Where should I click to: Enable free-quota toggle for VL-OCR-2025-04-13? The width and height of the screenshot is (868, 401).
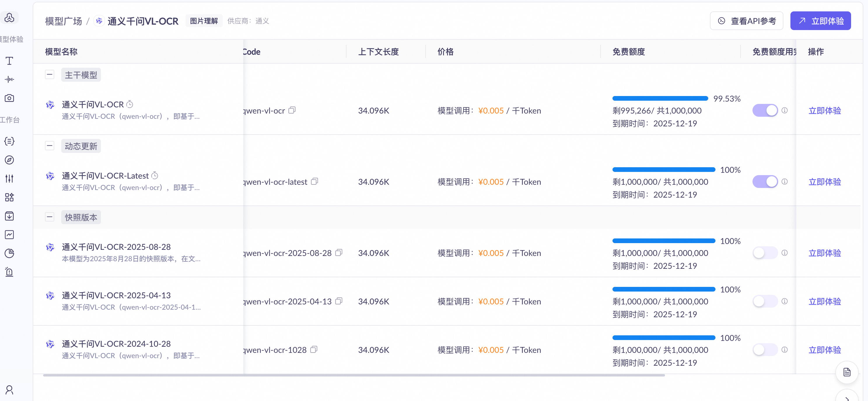(x=765, y=301)
